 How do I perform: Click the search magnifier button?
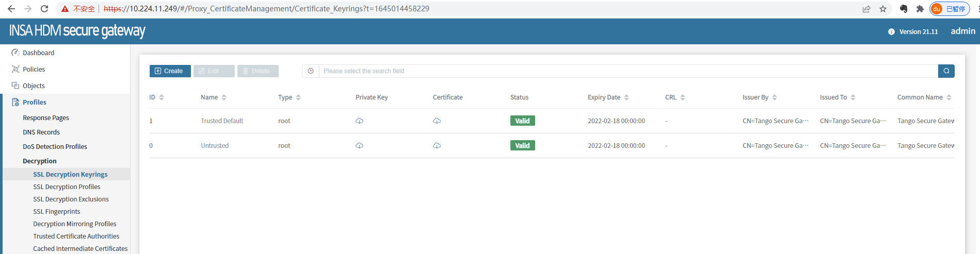[946, 71]
